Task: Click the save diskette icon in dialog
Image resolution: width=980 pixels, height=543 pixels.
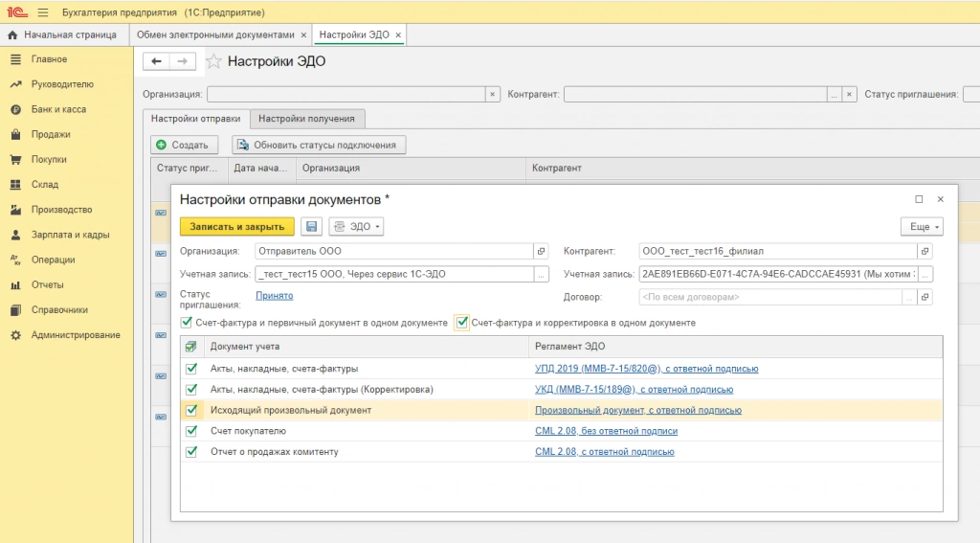Action: click(311, 227)
